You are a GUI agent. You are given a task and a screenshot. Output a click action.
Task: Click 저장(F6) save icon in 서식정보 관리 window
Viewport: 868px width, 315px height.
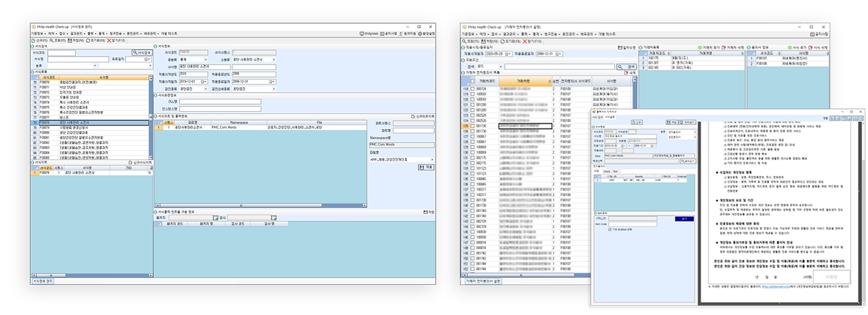coord(70,41)
